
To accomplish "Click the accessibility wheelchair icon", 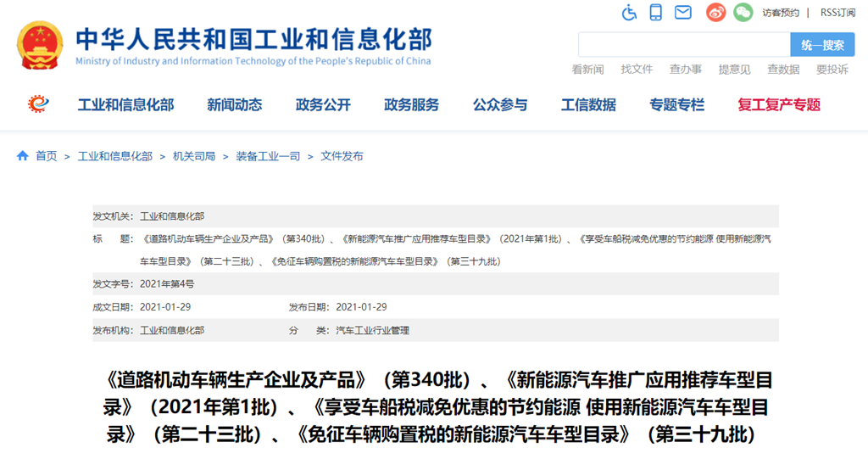I will 629,13.
